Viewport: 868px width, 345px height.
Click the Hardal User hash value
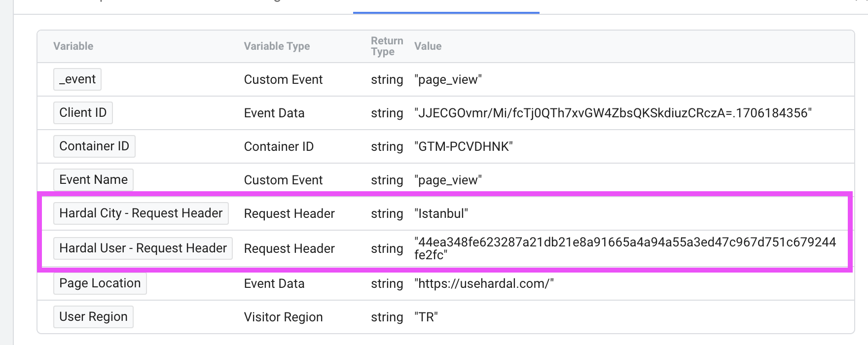[x=625, y=248]
